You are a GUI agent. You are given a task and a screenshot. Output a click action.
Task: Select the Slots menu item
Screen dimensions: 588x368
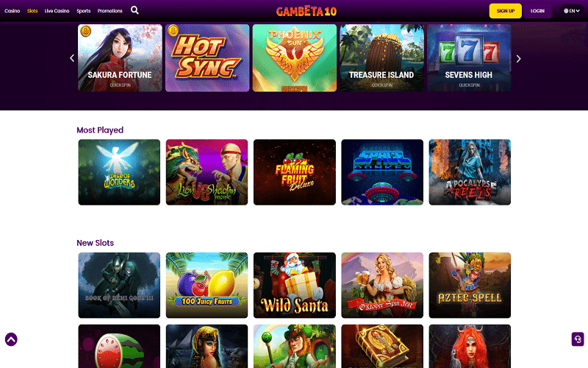[x=32, y=11]
